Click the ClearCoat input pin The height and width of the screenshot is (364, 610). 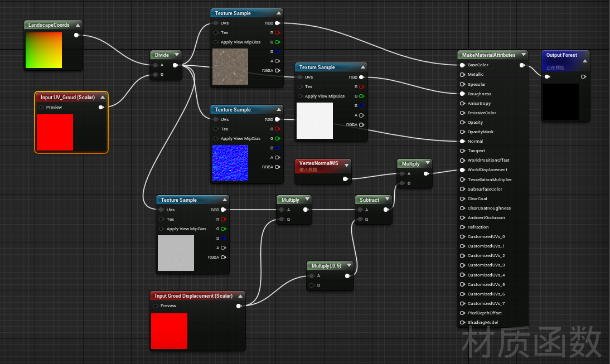tap(463, 198)
